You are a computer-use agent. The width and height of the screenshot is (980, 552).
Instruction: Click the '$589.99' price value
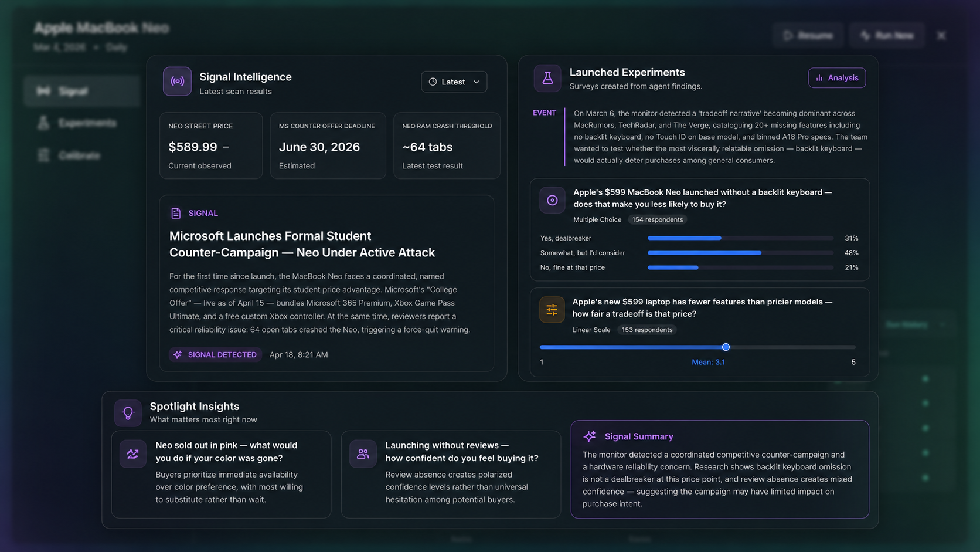coord(193,147)
